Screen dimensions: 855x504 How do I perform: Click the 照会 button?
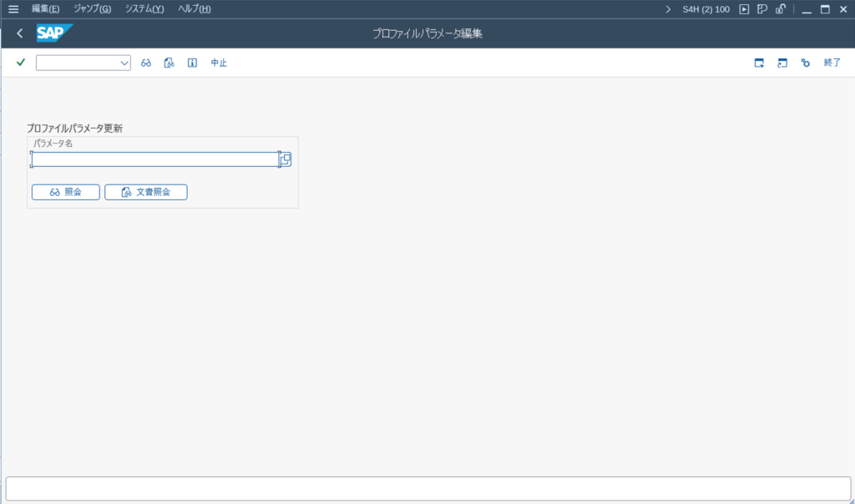[x=65, y=191]
